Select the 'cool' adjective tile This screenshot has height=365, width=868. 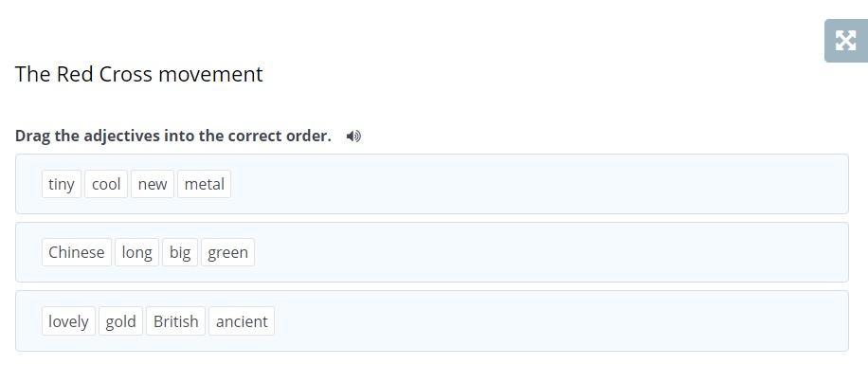(x=106, y=184)
